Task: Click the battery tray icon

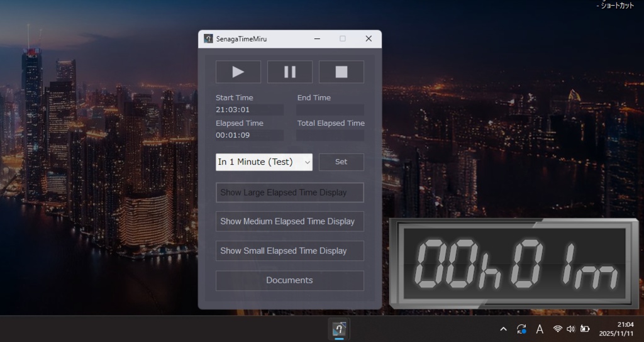Action: pyautogui.click(x=585, y=329)
